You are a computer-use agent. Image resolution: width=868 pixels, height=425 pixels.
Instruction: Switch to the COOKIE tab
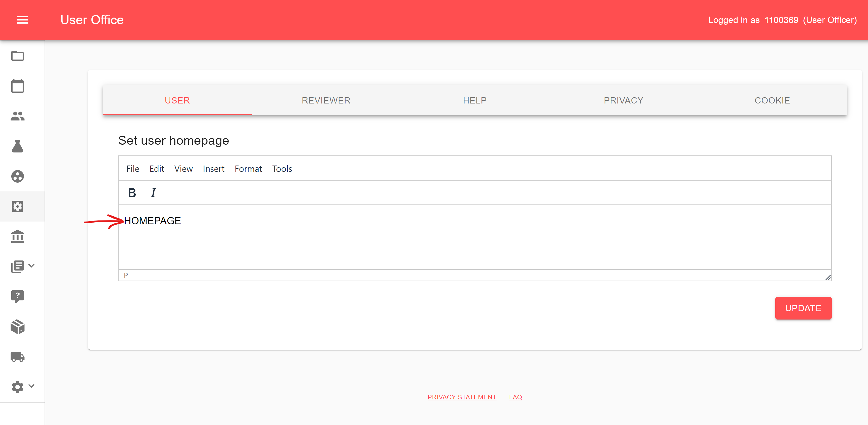[772, 100]
